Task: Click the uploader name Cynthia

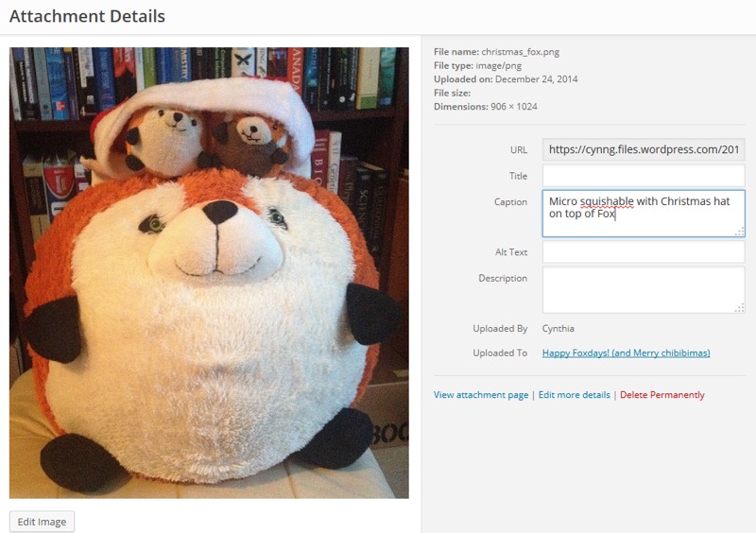Action: [x=558, y=329]
